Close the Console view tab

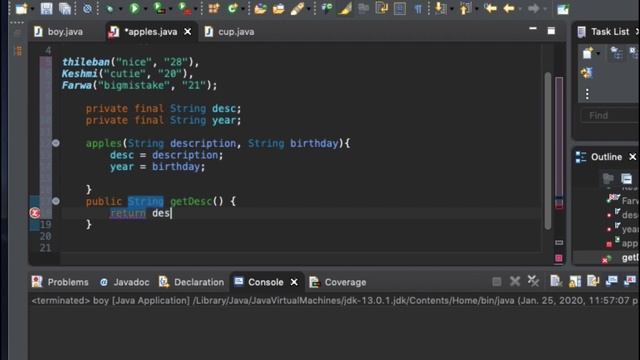click(x=294, y=282)
